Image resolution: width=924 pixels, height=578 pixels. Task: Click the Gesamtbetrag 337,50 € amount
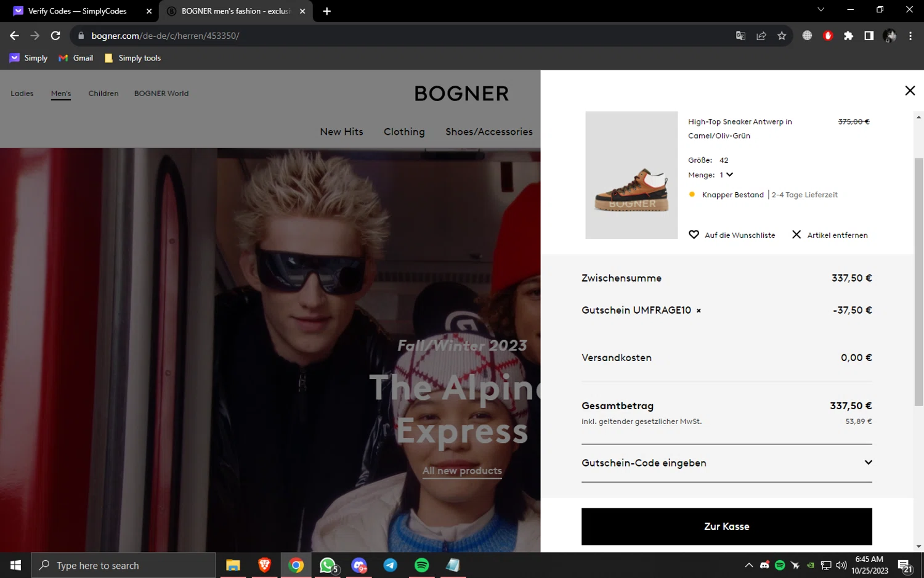pos(851,406)
